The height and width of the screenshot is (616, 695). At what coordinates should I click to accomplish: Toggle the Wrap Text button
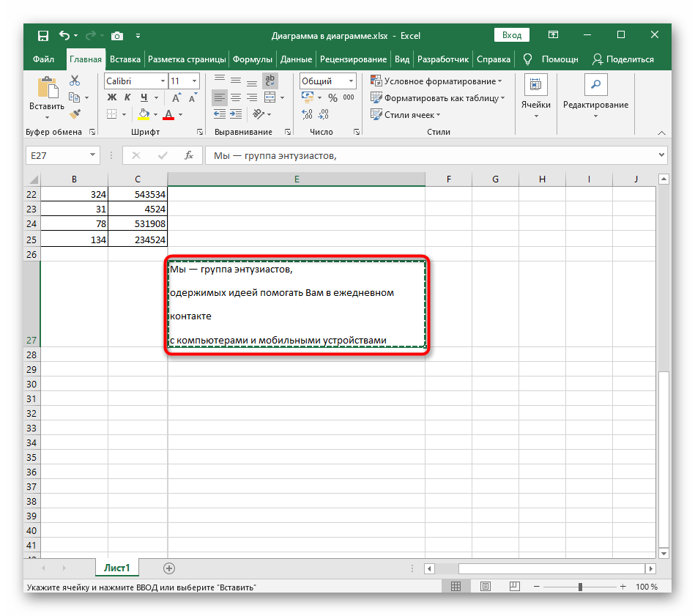click(270, 81)
